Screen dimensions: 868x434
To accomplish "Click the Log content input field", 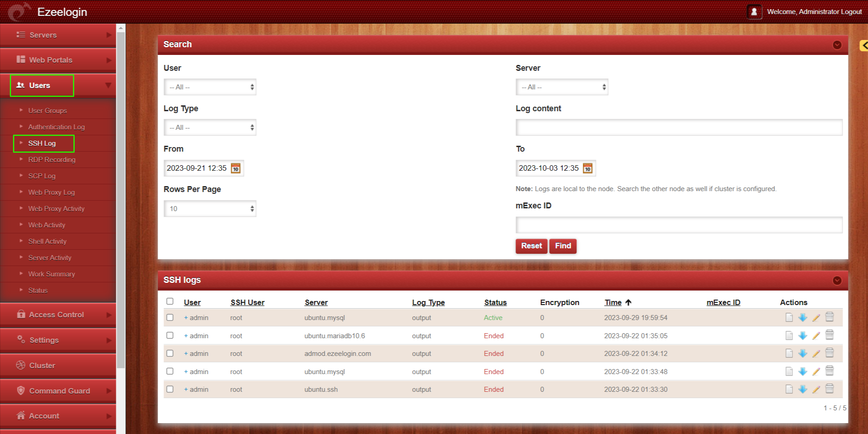I will coord(679,128).
